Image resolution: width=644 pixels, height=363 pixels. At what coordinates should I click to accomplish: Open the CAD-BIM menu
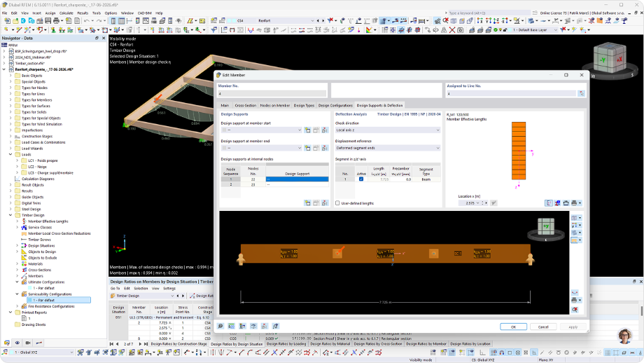tap(144, 13)
